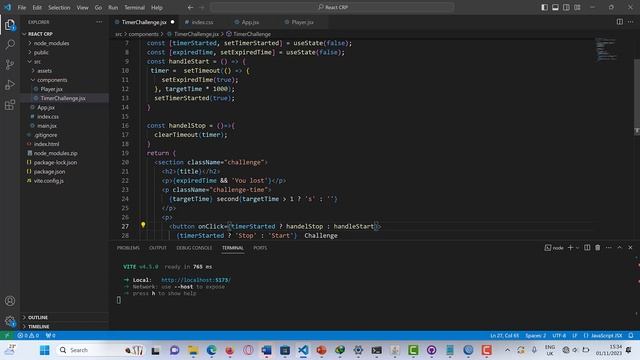
Task: Expand the assets folder
Action: (x=44, y=71)
